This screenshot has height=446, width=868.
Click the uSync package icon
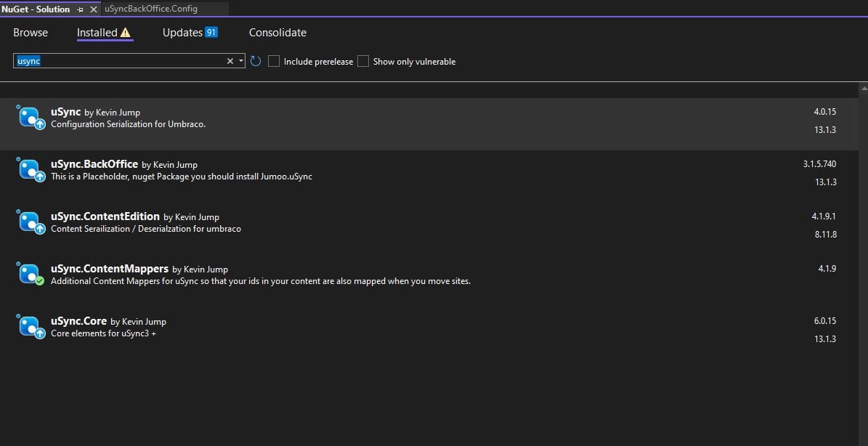pos(31,117)
